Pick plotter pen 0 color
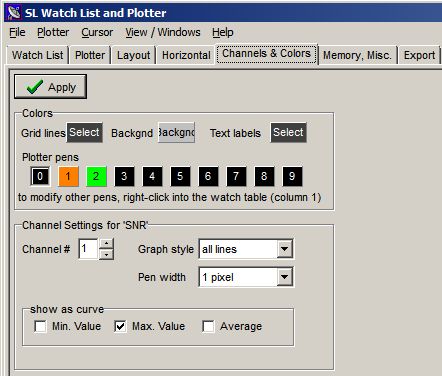This screenshot has width=442, height=376. (x=40, y=176)
